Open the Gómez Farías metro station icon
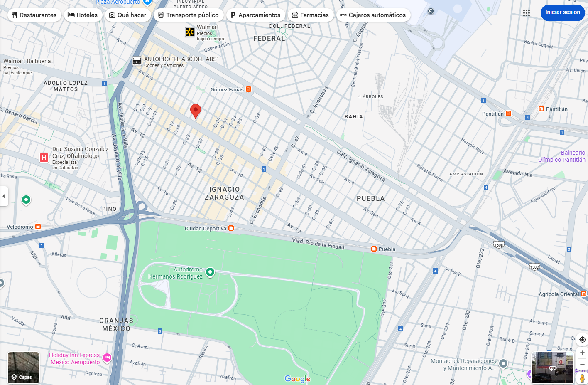 (x=248, y=89)
